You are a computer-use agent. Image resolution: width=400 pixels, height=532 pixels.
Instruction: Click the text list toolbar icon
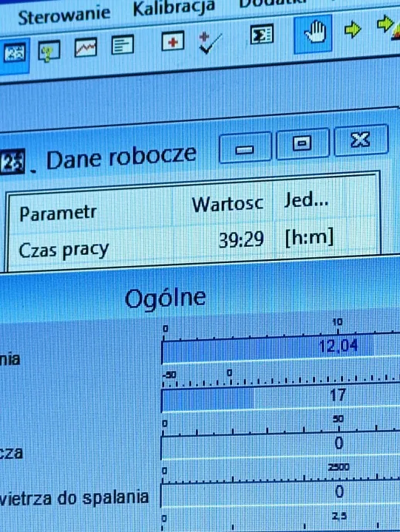click(122, 44)
